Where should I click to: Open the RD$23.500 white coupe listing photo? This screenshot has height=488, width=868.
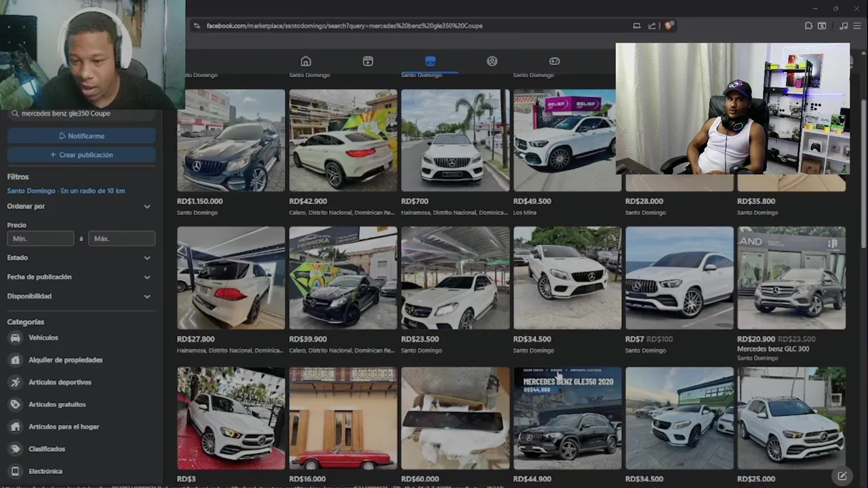click(x=455, y=278)
